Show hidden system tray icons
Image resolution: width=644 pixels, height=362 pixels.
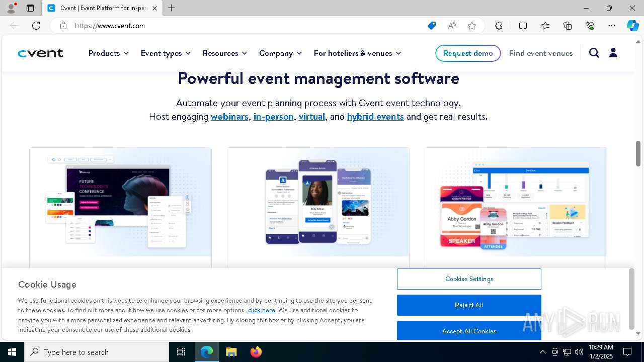[x=542, y=352]
